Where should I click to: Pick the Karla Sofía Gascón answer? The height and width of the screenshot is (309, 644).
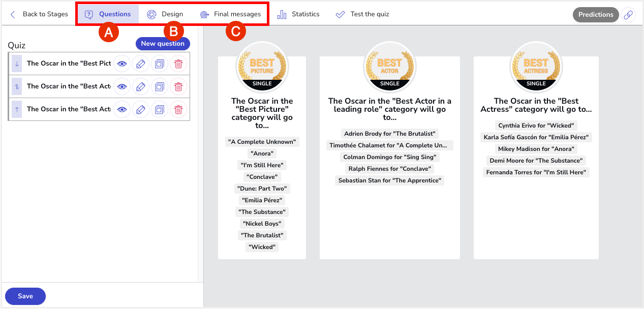click(536, 137)
